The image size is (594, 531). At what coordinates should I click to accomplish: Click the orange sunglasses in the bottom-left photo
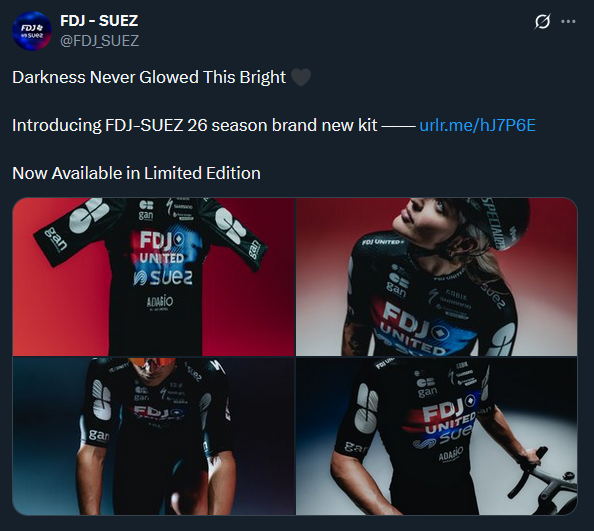(152, 363)
